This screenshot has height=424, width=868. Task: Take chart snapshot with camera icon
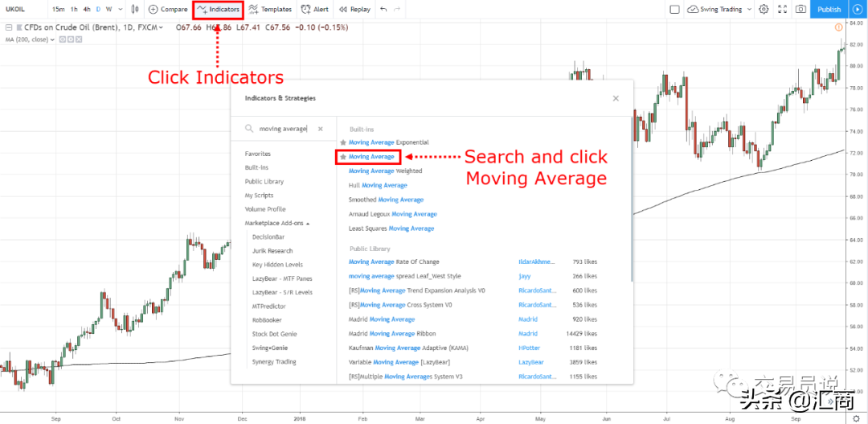(800, 9)
